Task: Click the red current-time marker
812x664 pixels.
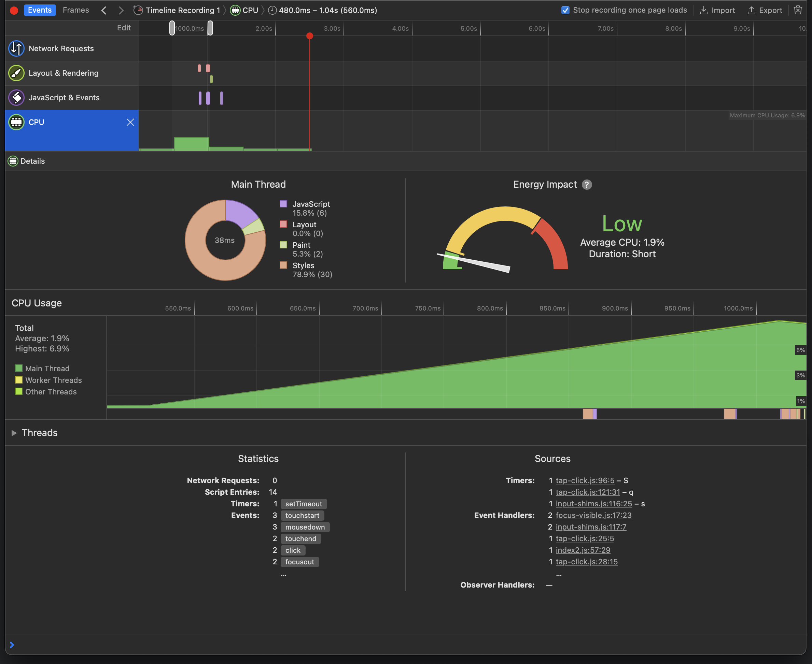Action: tap(310, 36)
